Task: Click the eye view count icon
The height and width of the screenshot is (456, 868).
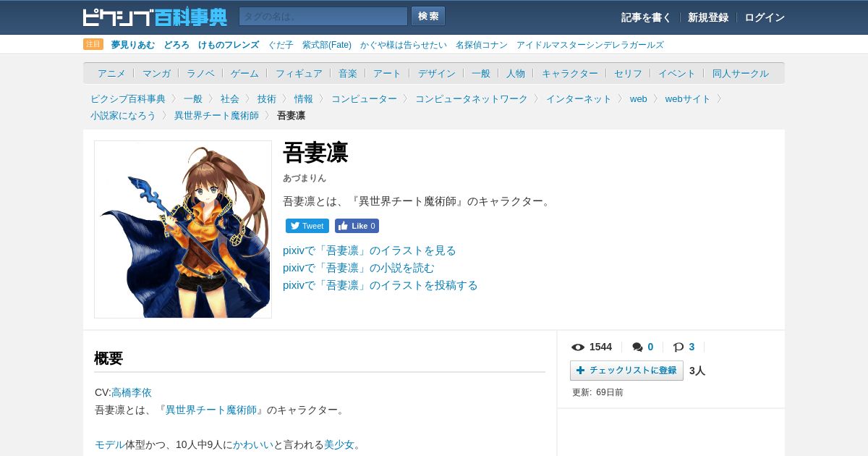Action: [578, 347]
